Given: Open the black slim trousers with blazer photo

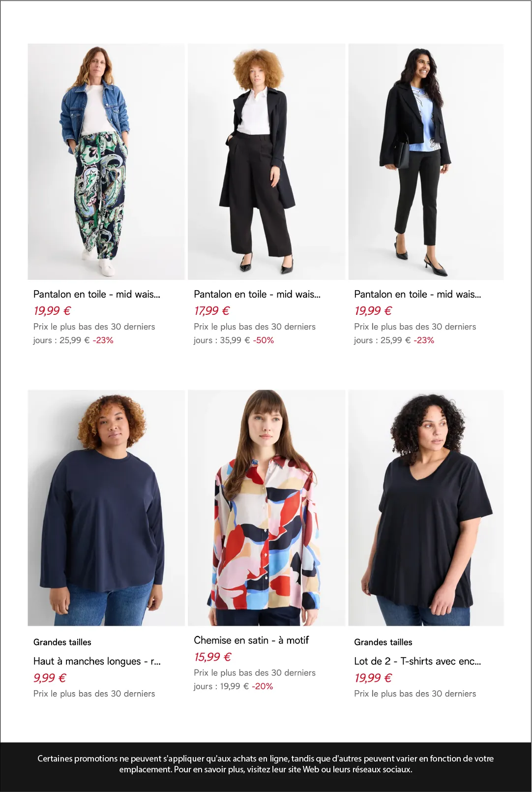Looking at the screenshot, I should pos(426,162).
